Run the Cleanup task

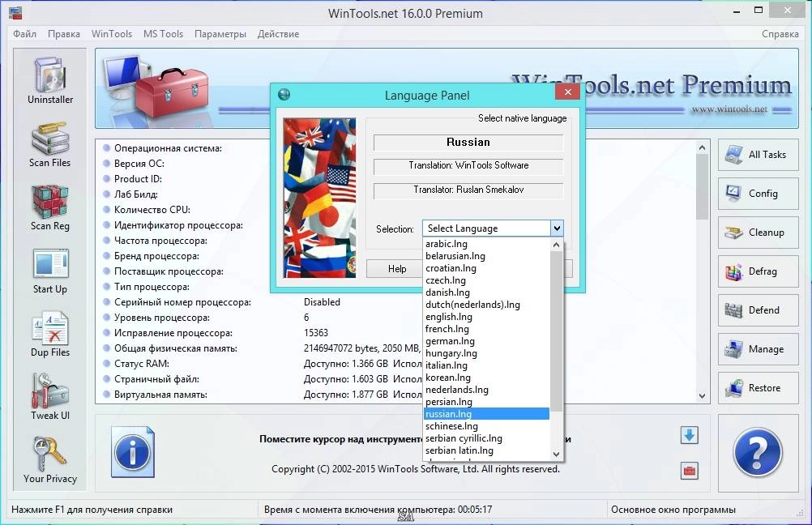(759, 232)
